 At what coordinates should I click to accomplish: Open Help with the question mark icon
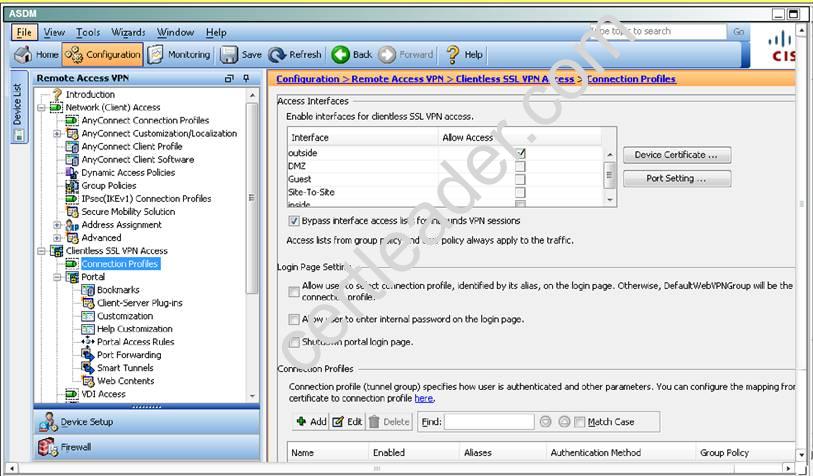[464, 54]
